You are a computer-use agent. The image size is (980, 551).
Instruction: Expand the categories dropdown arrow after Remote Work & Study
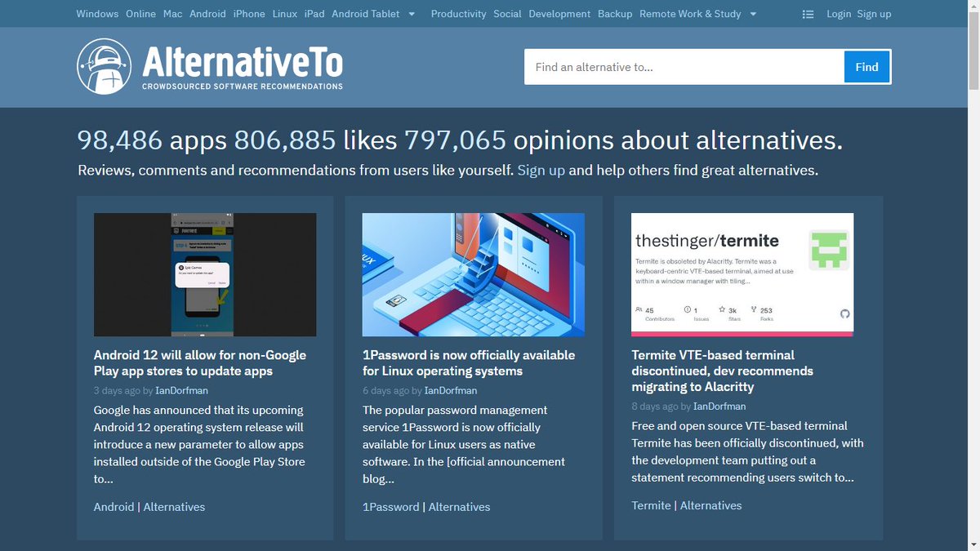point(753,14)
